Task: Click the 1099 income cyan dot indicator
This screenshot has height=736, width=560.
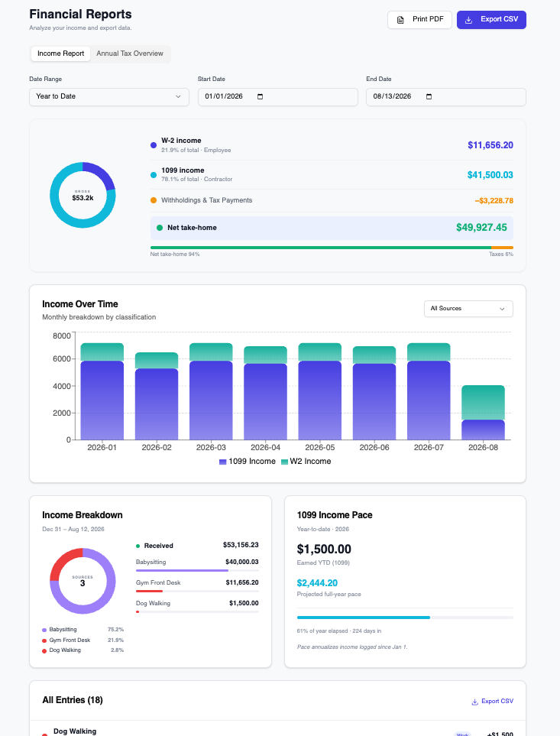Action: click(x=154, y=174)
